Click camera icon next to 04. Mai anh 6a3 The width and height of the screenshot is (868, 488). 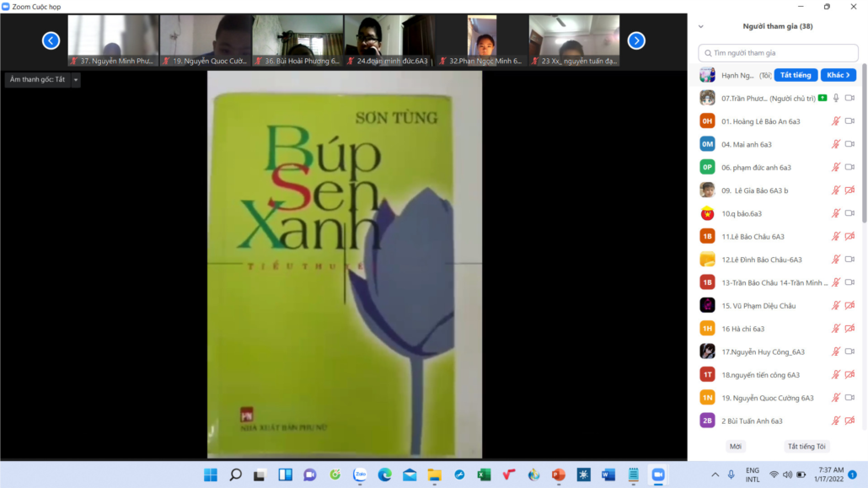click(x=849, y=144)
